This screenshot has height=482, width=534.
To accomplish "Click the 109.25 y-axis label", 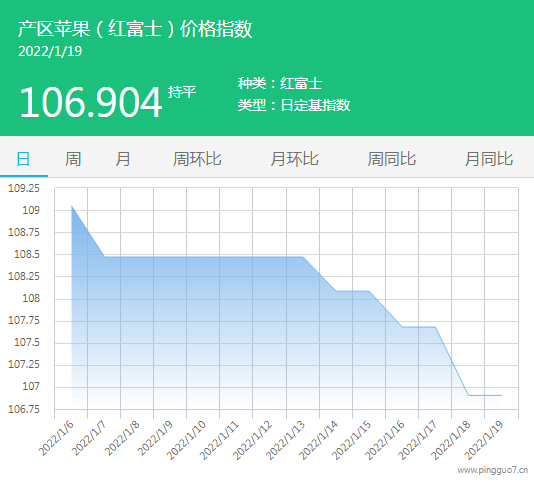I will 24,188.
